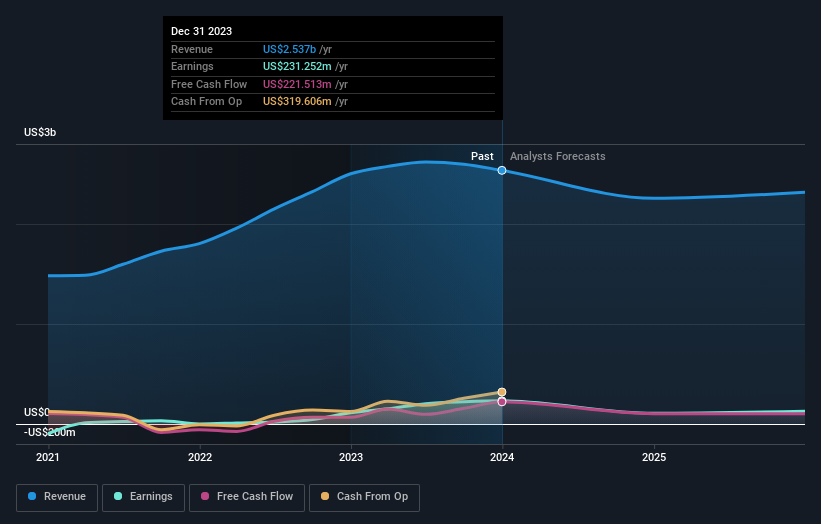Click the Free Cash Flow label in tooltip

pyautogui.click(x=209, y=84)
